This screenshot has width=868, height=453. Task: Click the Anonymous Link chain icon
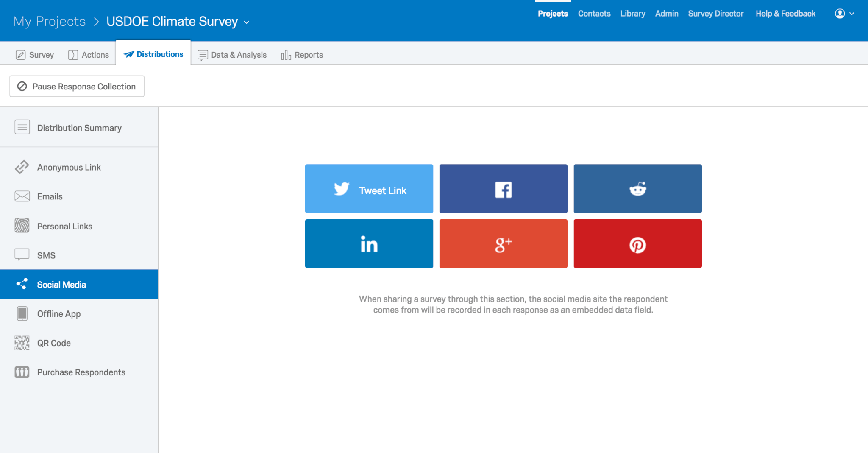[x=22, y=167]
